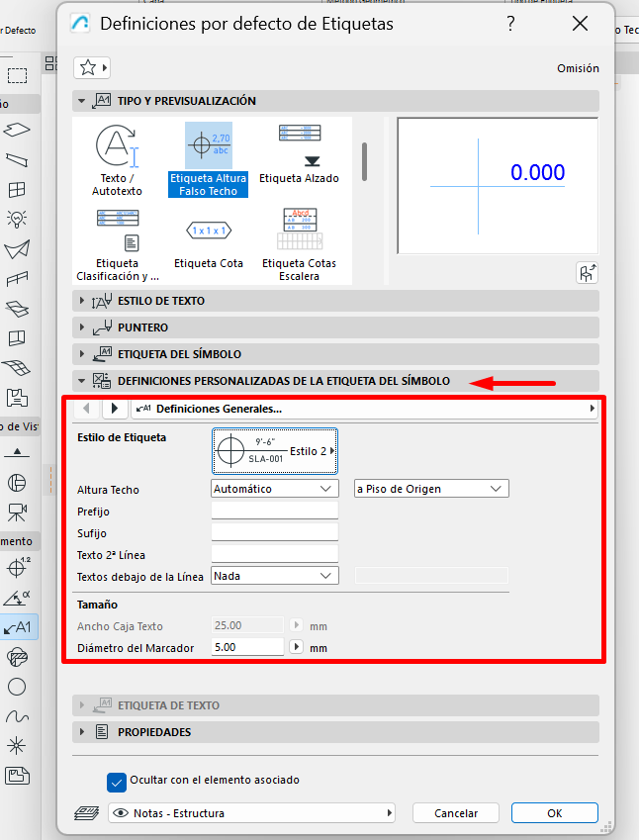Click the question mark help button
This screenshot has height=840, width=639.
pyautogui.click(x=510, y=23)
